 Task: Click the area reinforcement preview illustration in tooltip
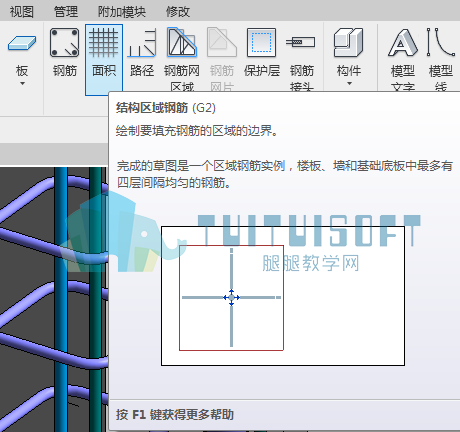pyautogui.click(x=283, y=296)
